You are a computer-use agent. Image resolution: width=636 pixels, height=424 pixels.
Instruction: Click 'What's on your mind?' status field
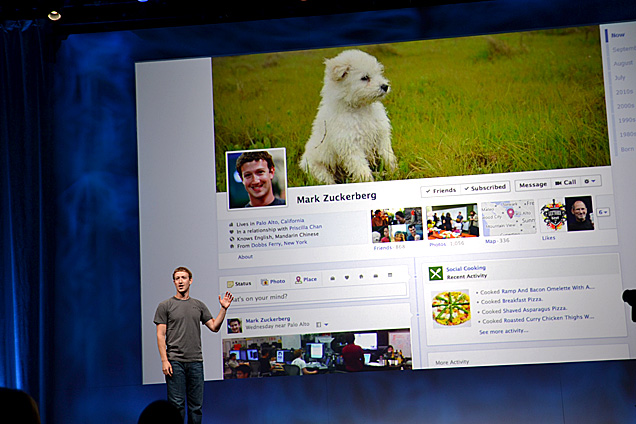pyautogui.click(x=316, y=294)
